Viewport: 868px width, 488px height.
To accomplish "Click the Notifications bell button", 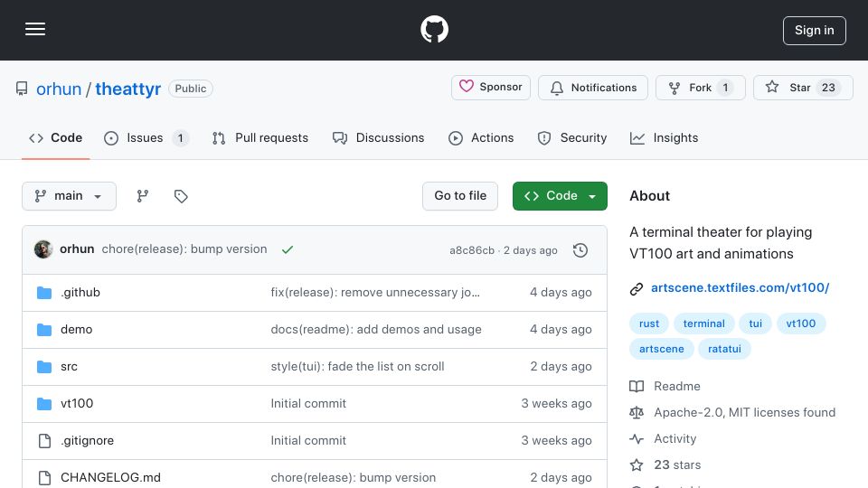I will tap(593, 88).
